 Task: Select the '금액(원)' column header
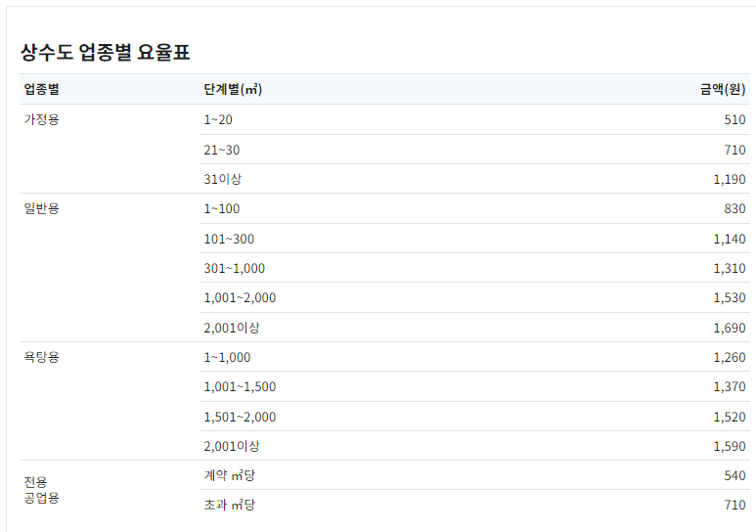tap(723, 89)
